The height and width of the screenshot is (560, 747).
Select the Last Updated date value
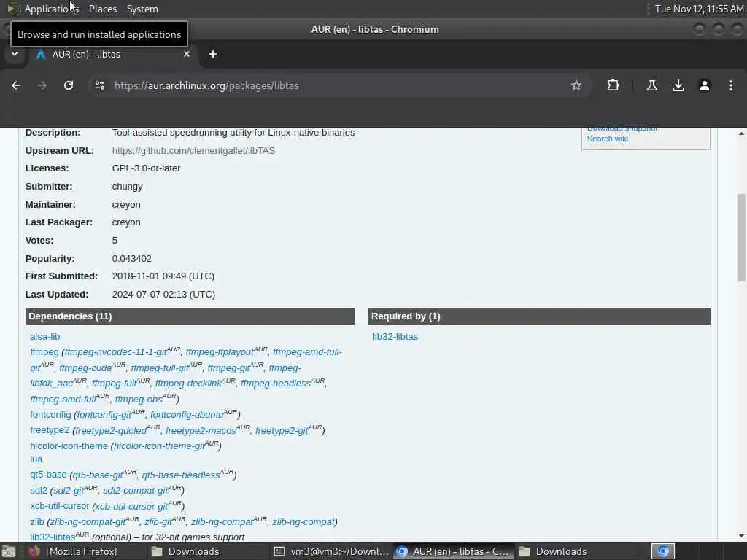point(163,295)
